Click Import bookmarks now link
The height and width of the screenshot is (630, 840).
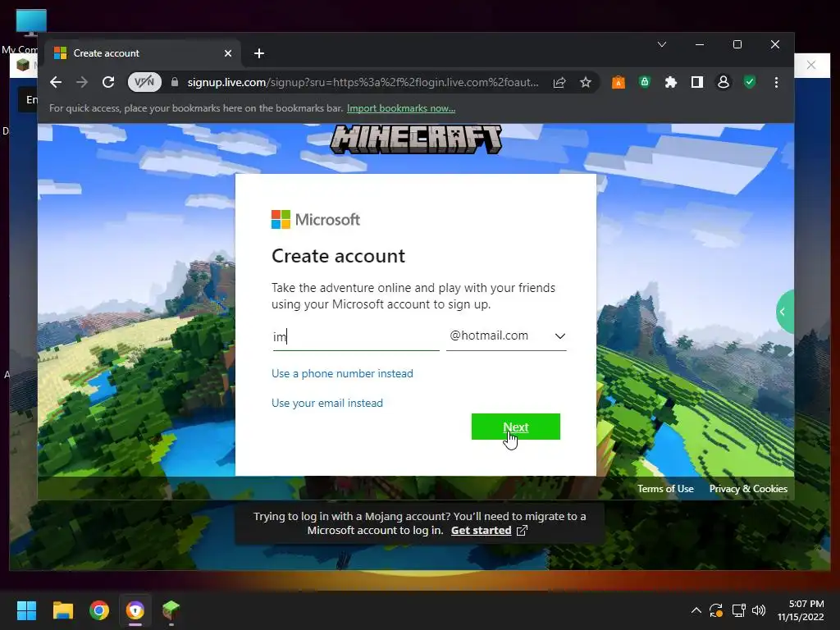pyautogui.click(x=400, y=108)
